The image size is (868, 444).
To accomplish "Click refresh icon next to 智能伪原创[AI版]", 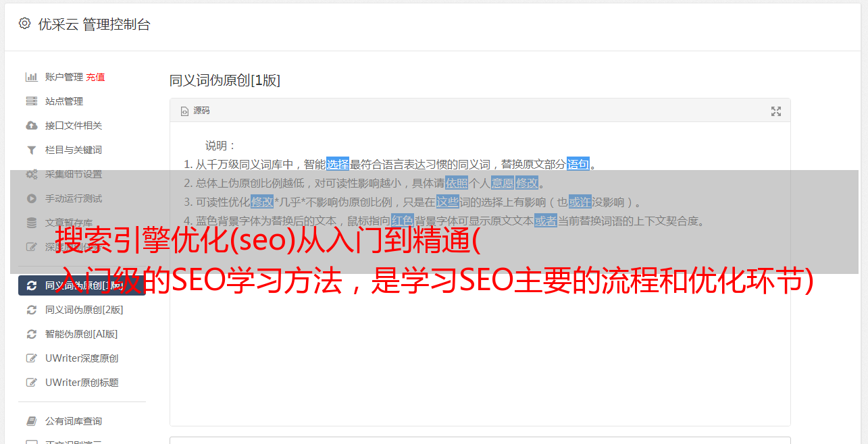I will pos(31,334).
